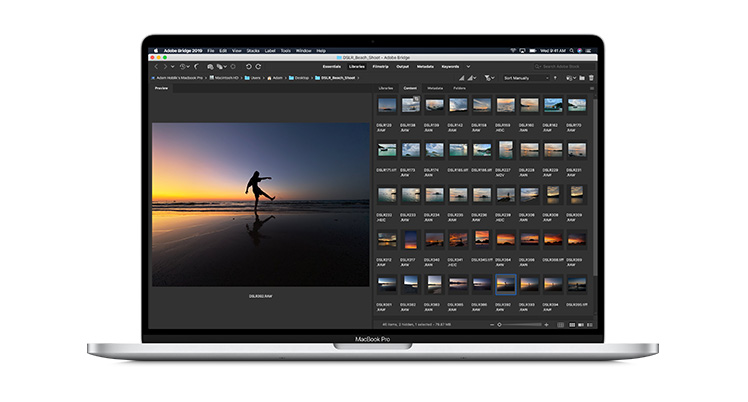748x402 pixels.
Task: Click the Refine batch icon
Action: pos(219,67)
